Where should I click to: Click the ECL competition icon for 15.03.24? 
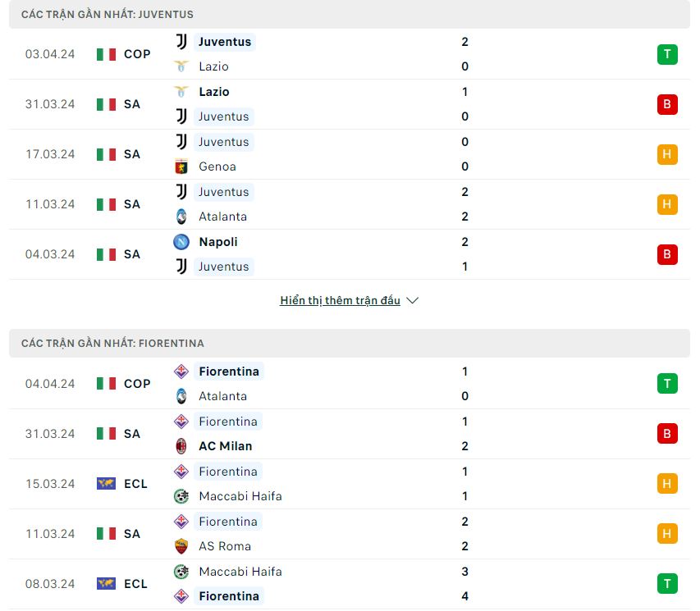(106, 484)
